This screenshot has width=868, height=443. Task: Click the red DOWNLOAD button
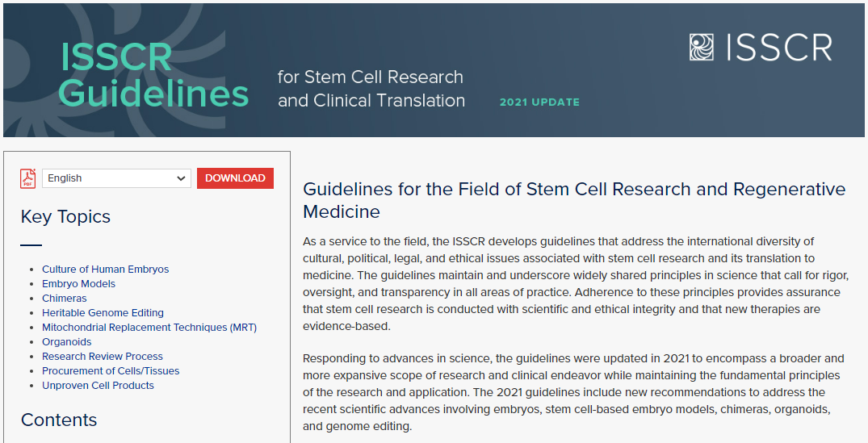pyautogui.click(x=235, y=178)
